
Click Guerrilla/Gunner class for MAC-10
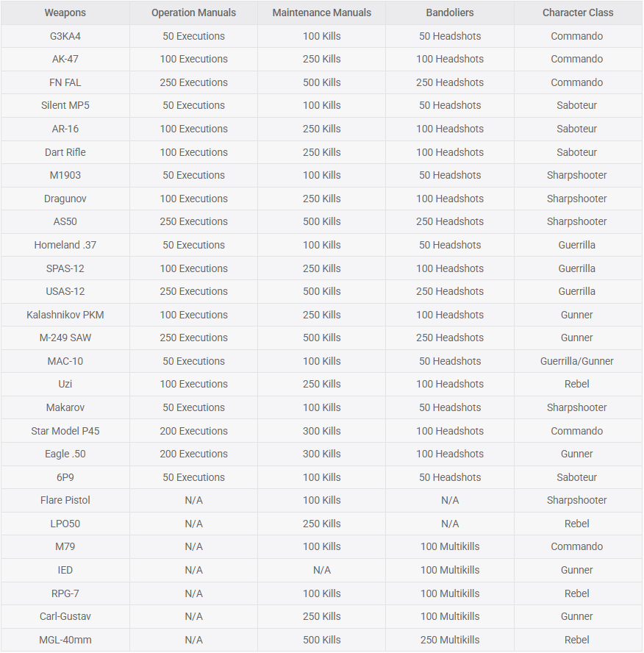pos(577,361)
